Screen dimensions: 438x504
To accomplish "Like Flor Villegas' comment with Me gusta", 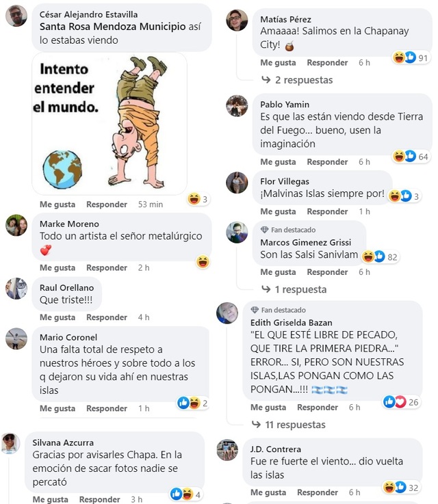I will coord(278,212).
